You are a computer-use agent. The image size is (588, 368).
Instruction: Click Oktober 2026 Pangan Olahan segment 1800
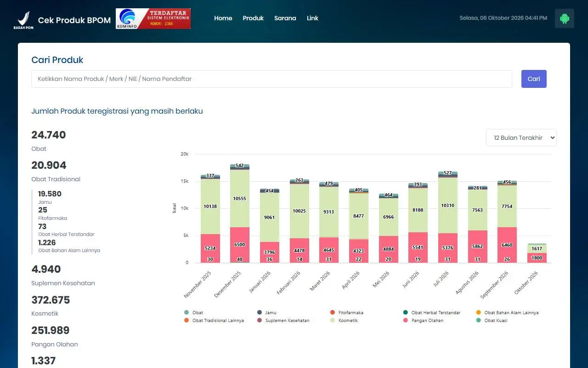point(537,258)
